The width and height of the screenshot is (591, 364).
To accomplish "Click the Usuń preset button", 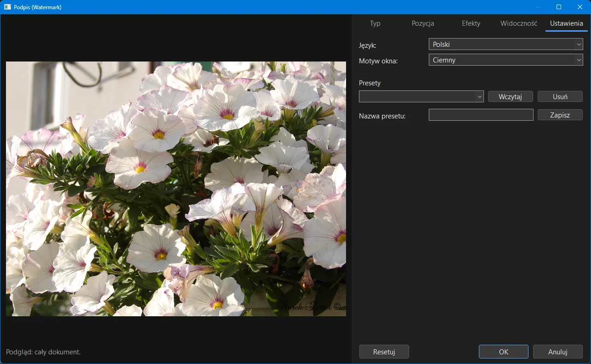I will coord(560,96).
